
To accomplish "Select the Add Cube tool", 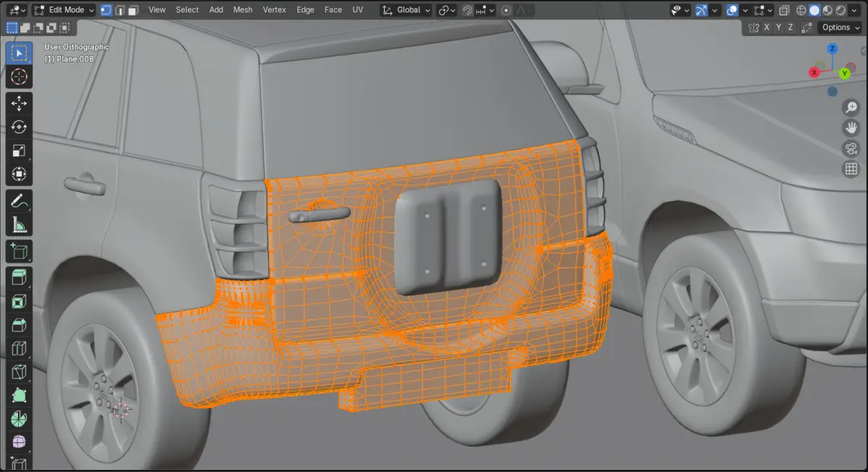I will (x=20, y=252).
